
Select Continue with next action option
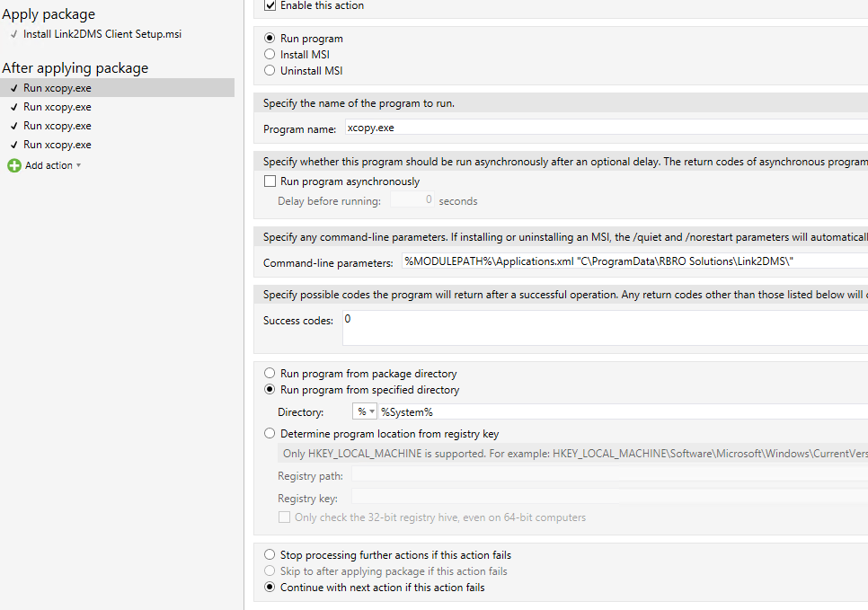point(270,588)
